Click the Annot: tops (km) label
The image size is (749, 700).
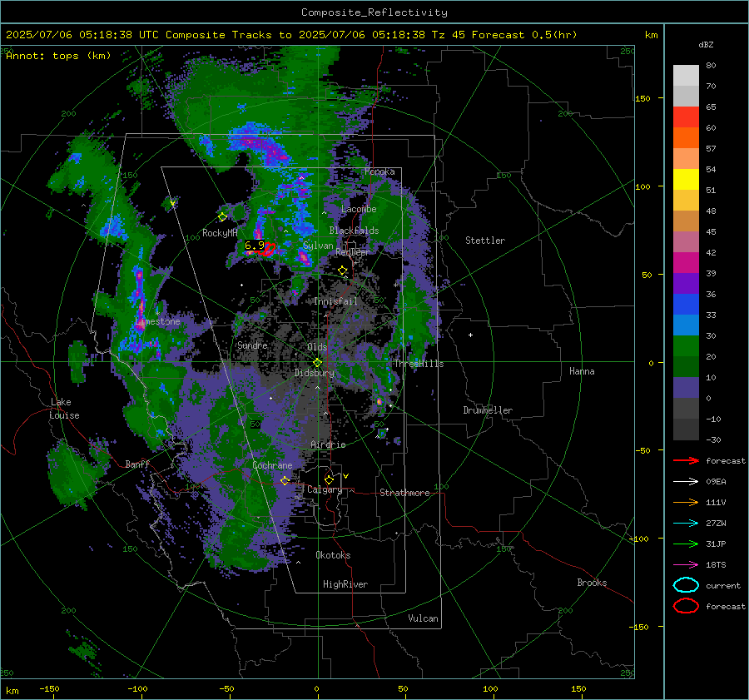click(x=58, y=56)
